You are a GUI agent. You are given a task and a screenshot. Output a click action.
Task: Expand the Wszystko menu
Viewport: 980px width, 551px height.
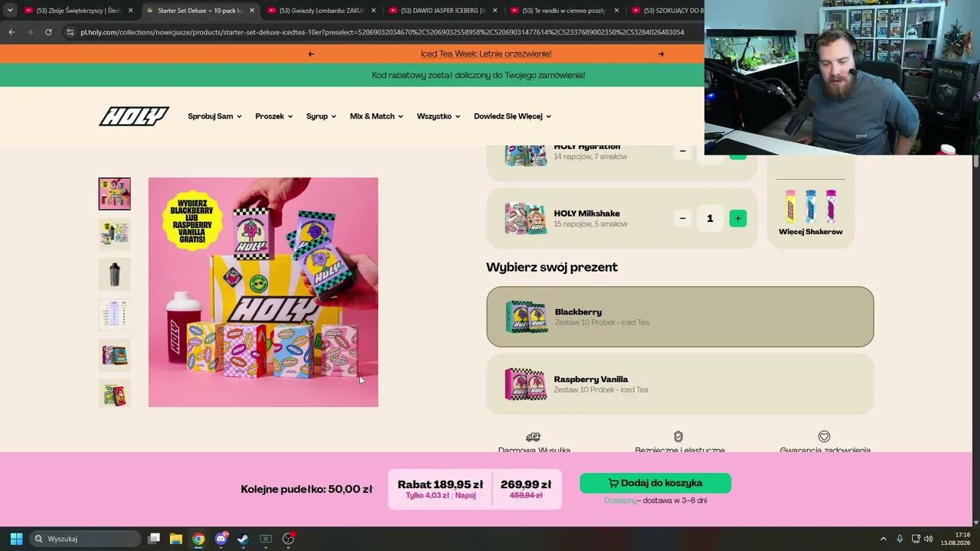pos(439,116)
